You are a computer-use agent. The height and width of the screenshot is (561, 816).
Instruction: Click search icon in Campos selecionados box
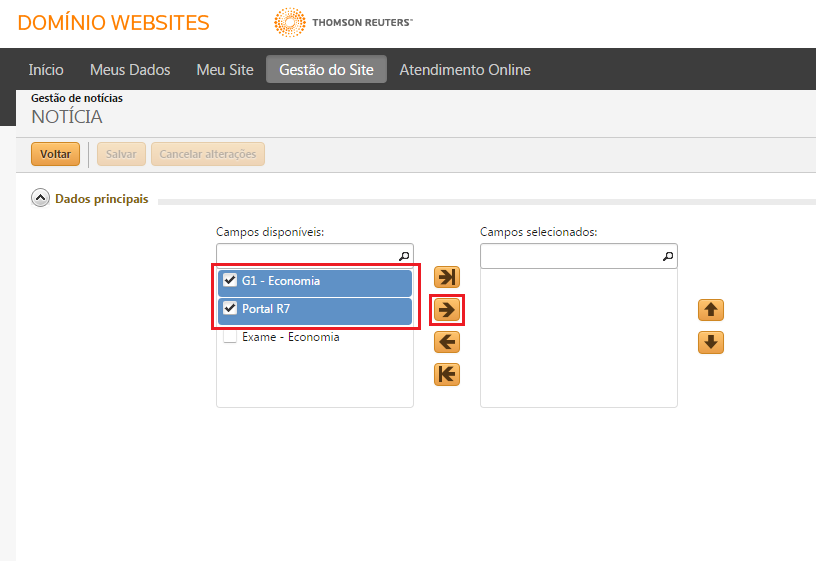668,256
